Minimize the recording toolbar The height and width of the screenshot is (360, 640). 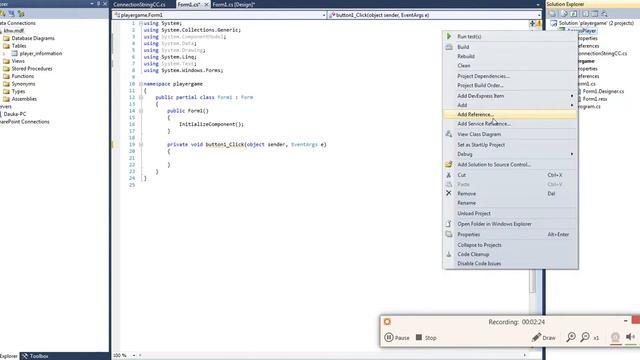(x=625, y=321)
